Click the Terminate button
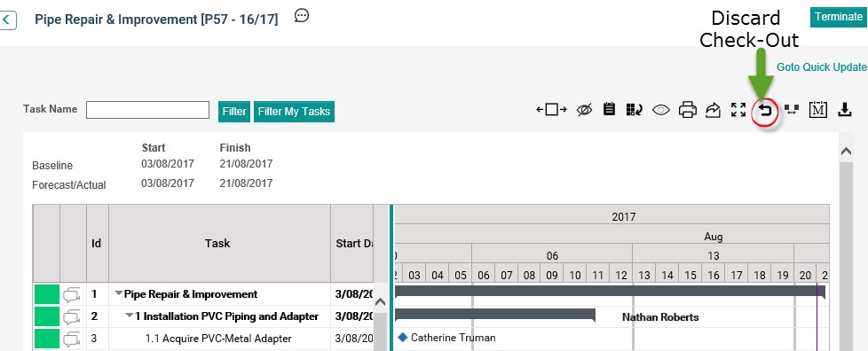This screenshot has height=351, width=868. 838,17
